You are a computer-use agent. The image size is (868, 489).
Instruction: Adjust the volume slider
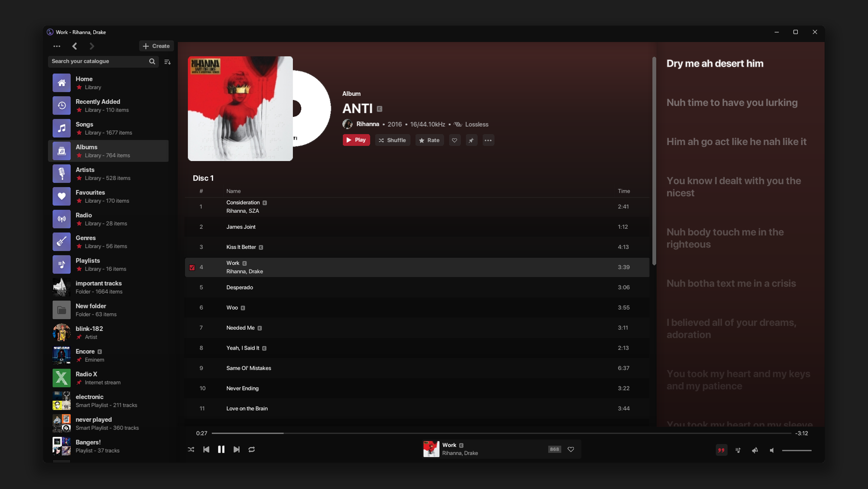pos(796,450)
